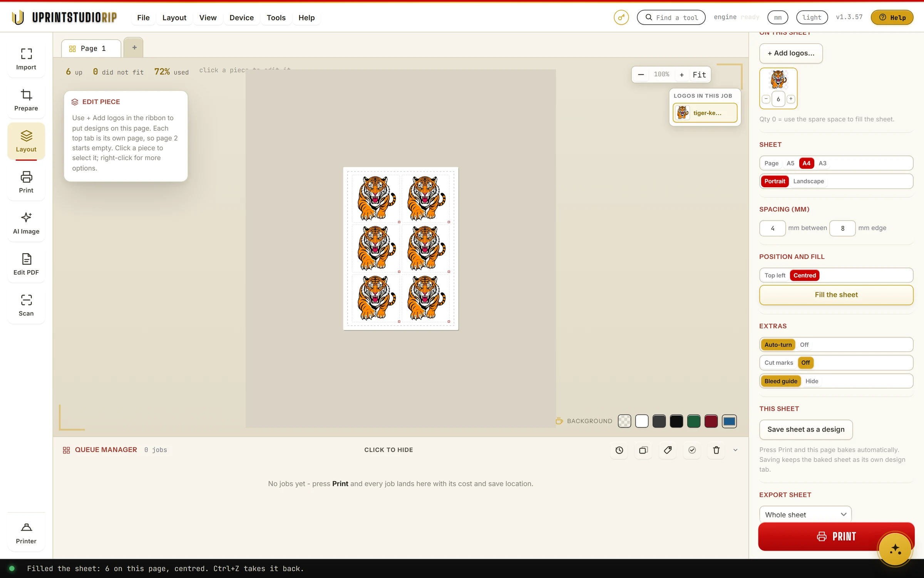The height and width of the screenshot is (578, 924).
Task: Open the Scan tool
Action: [26, 305]
